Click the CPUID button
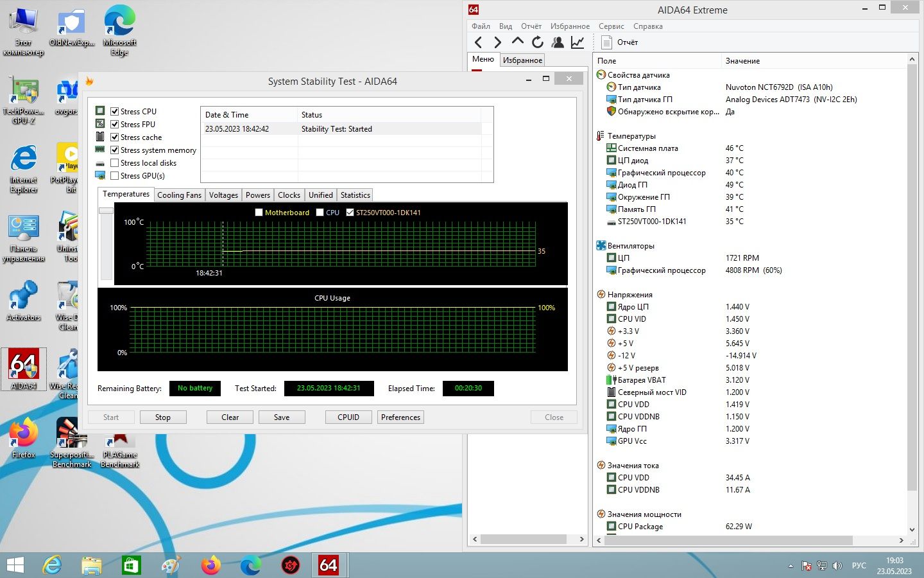Viewport: 924px width, 578px height. coord(348,417)
